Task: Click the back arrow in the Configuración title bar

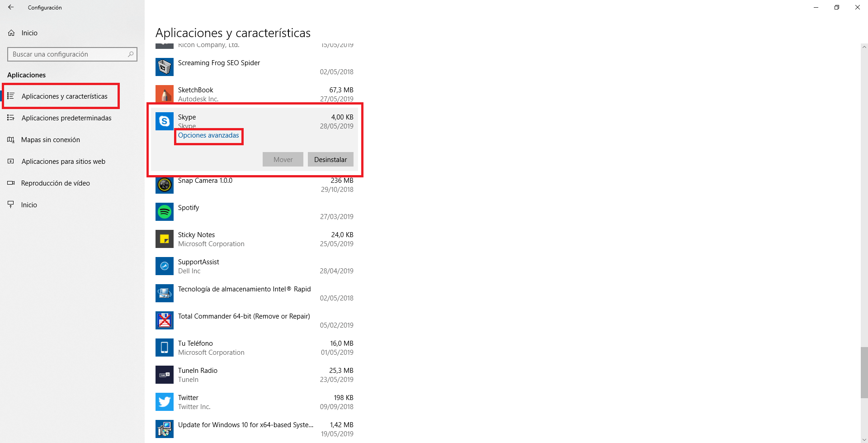Action: (11, 7)
